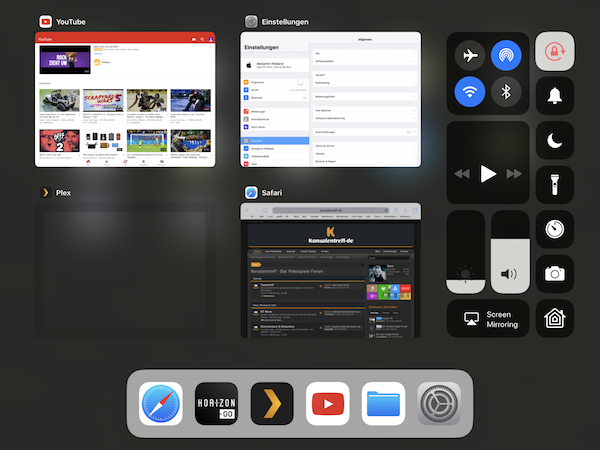Open Screen Mirroring options
Screen dimensions: 600x450
click(488, 319)
